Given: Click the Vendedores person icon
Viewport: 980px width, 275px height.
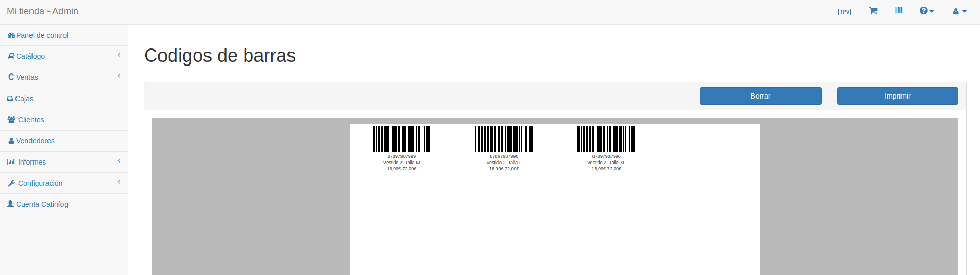Looking at the screenshot, I should [11, 141].
